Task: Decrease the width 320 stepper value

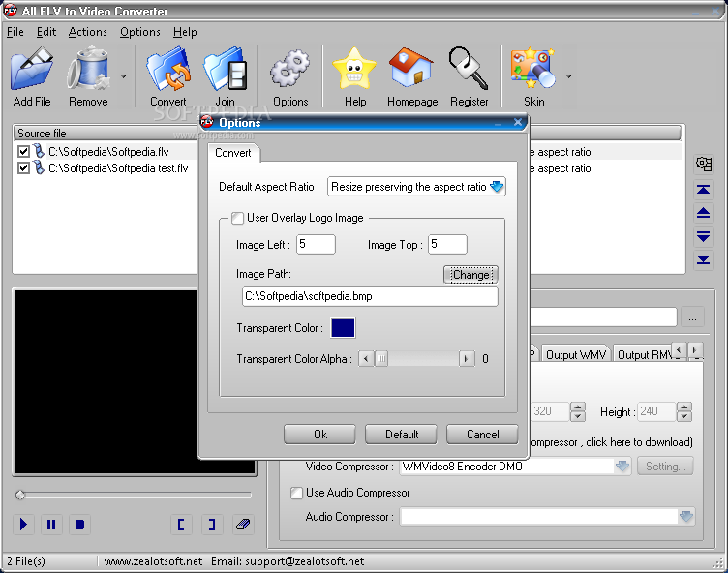Action: (x=578, y=416)
